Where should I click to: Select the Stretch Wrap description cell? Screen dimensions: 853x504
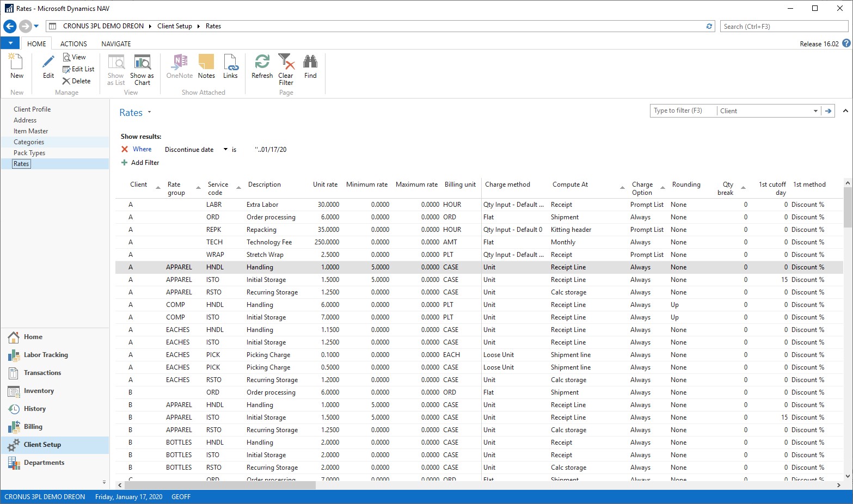click(265, 255)
